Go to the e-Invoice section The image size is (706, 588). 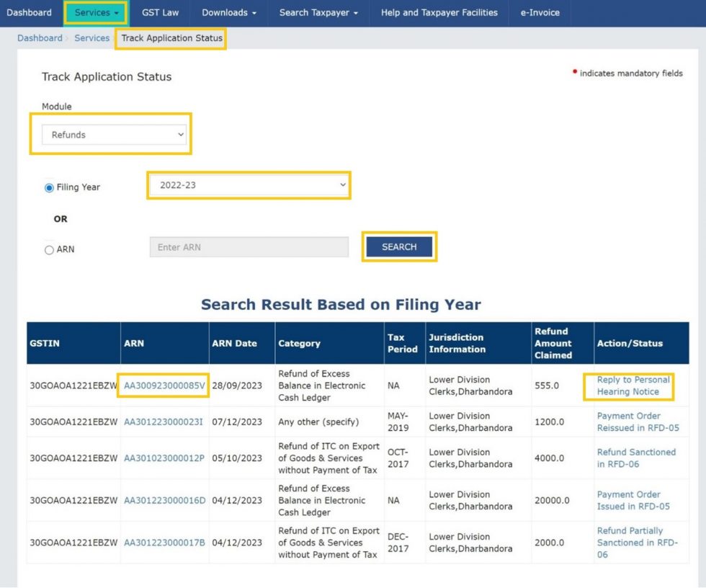click(x=540, y=12)
